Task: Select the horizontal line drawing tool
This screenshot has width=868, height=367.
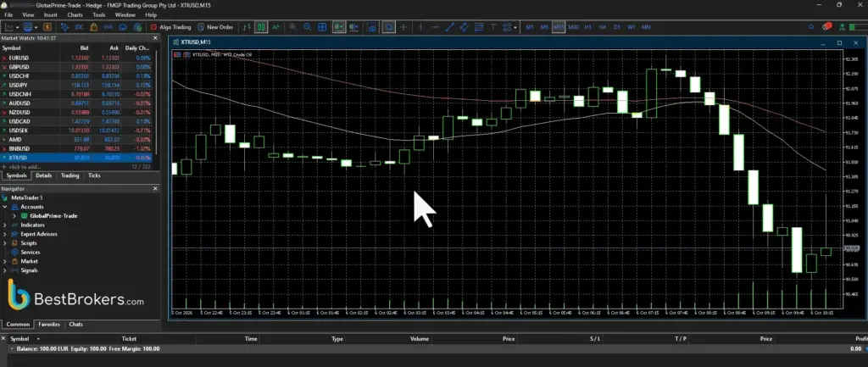Action: pyautogui.click(x=435, y=27)
